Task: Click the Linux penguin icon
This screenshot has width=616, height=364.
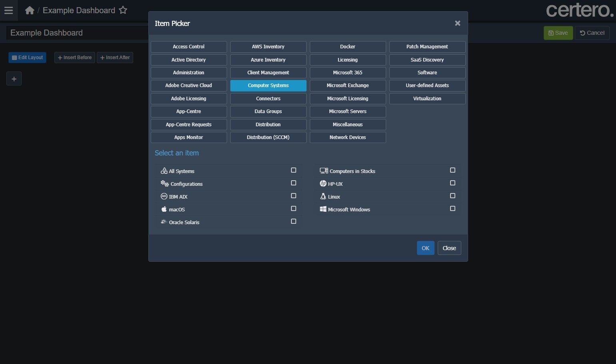Action: [x=323, y=196]
